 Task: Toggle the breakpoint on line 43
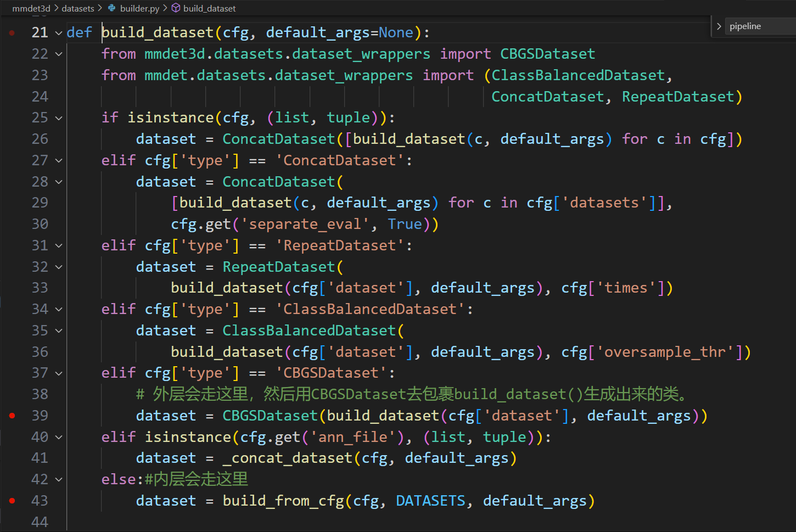point(12,501)
